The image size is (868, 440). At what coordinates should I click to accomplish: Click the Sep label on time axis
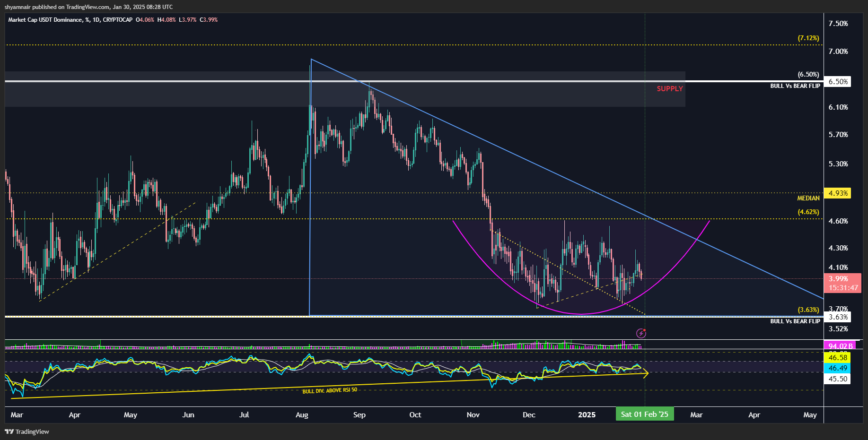pyautogui.click(x=359, y=415)
